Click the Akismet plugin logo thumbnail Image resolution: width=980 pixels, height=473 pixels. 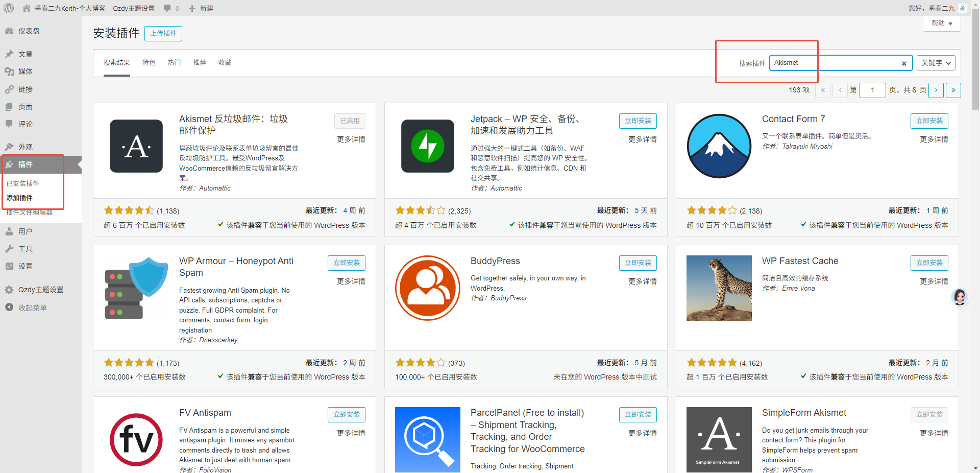point(136,146)
